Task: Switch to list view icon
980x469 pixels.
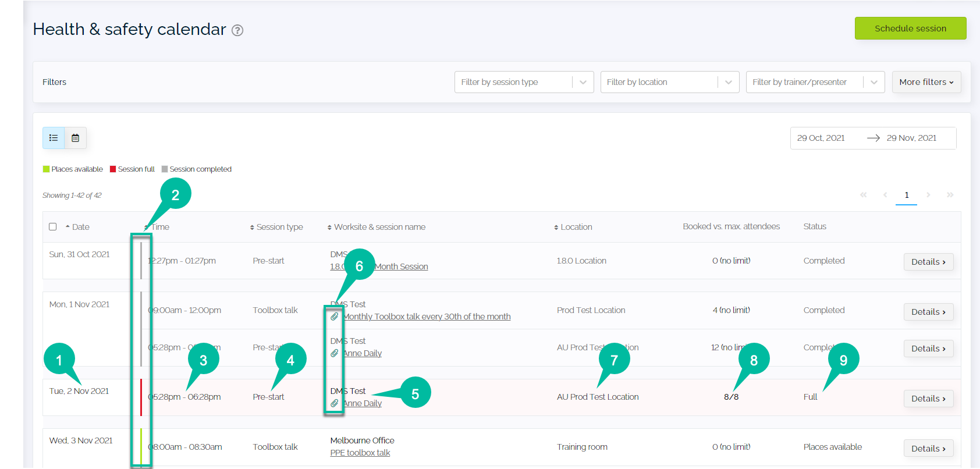Action: [x=54, y=138]
